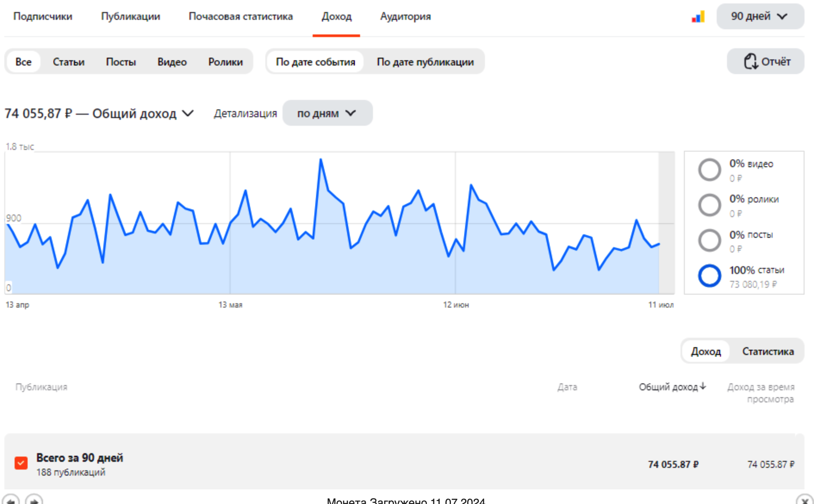Download the Отчёт report
The width and height of the screenshot is (814, 504).
point(765,61)
